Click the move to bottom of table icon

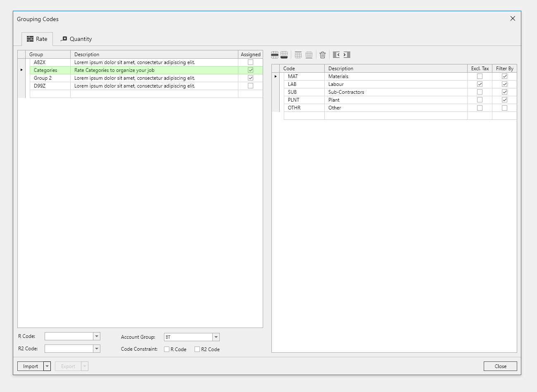(309, 55)
